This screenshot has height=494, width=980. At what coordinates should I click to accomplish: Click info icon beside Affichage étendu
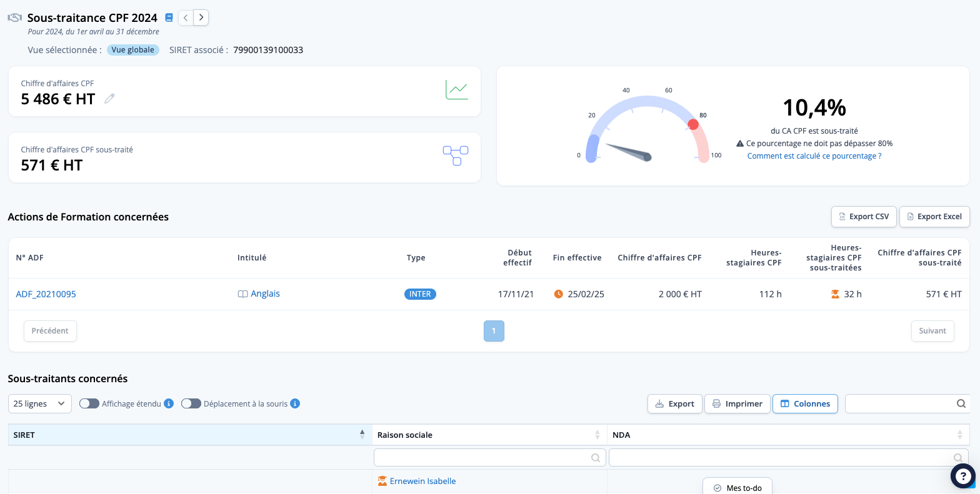[169, 403]
